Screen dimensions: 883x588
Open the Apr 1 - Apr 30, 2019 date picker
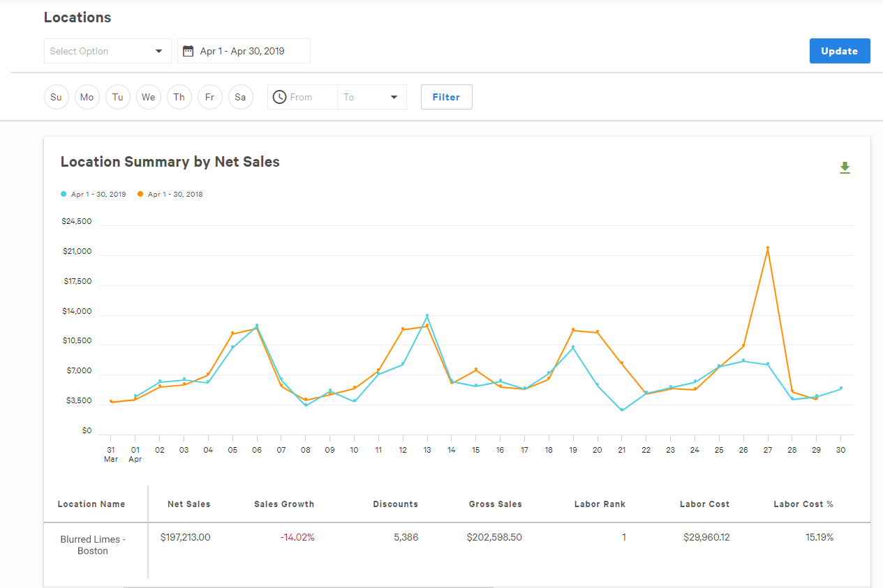point(243,51)
